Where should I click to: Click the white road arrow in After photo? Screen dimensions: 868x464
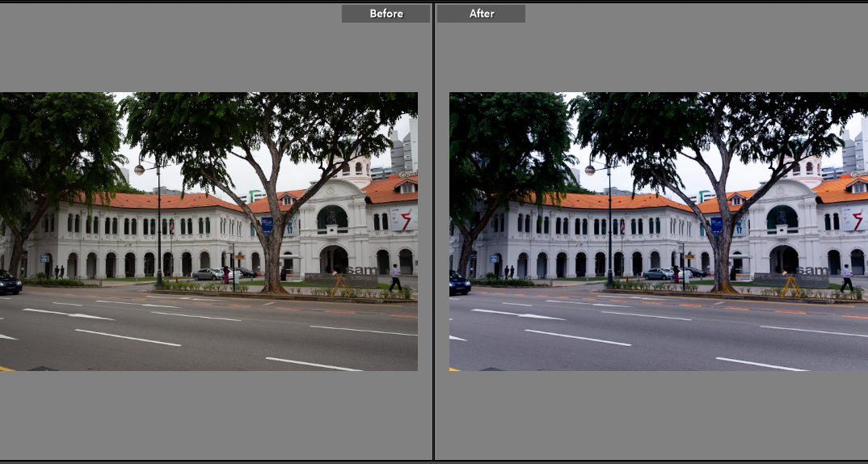point(519,314)
